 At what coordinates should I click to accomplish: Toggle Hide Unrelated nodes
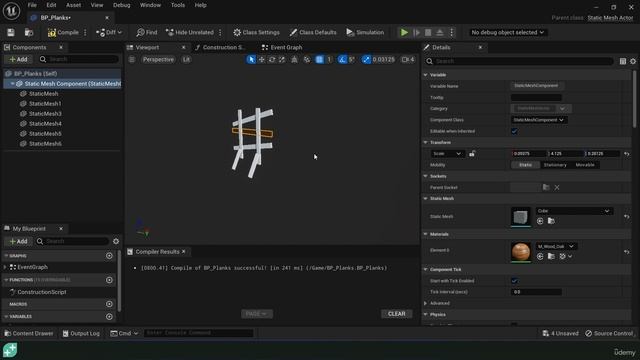[190, 33]
